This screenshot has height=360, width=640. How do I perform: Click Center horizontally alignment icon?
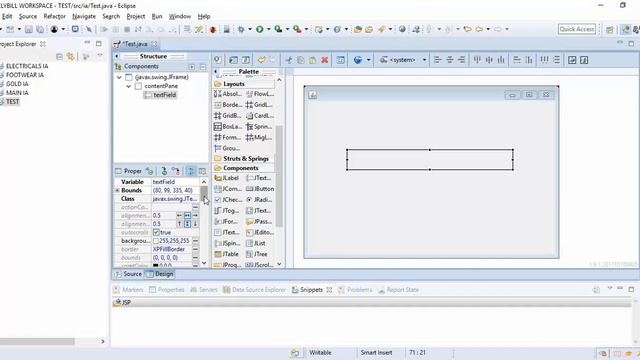point(450,60)
